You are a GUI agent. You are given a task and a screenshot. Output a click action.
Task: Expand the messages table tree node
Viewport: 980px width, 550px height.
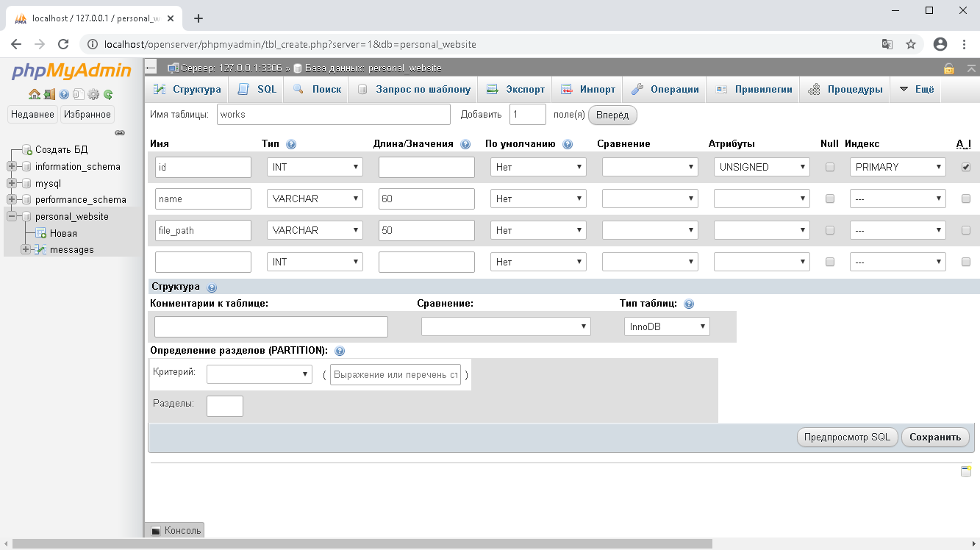[26, 249]
